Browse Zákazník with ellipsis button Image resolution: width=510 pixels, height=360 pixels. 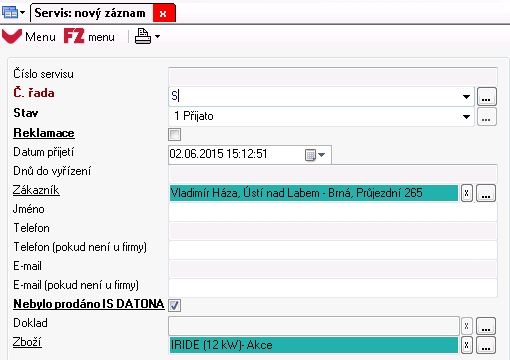point(486,193)
